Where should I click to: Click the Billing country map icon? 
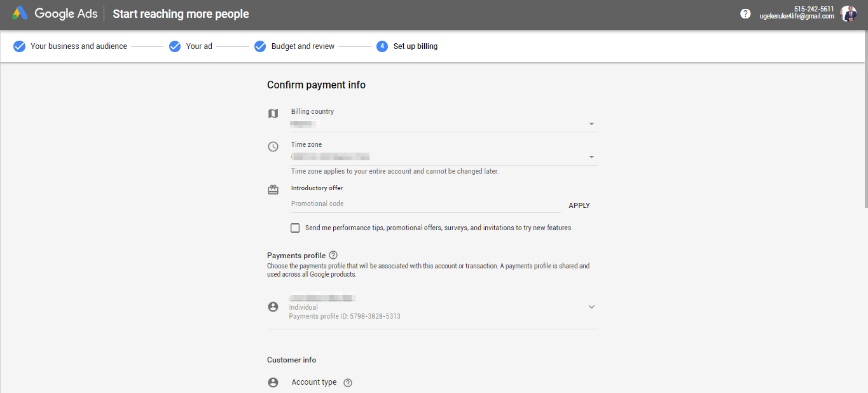tap(273, 114)
